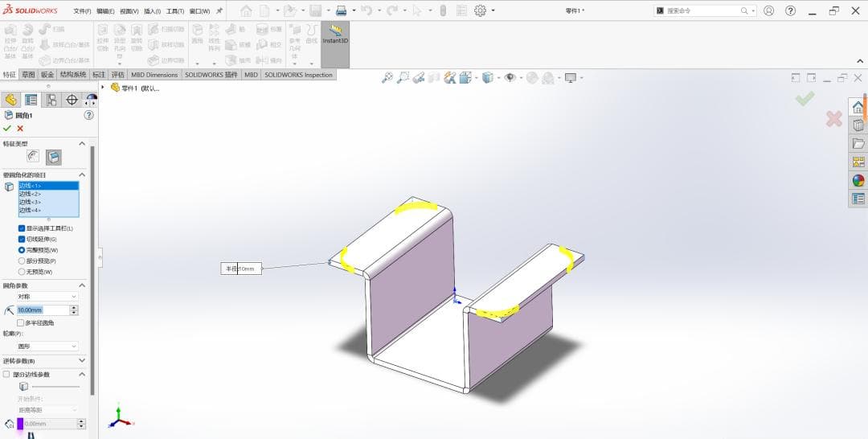Image resolution: width=868 pixels, height=439 pixels.
Task: Toggle 显示选择工具栏 checkbox
Action: click(x=22, y=228)
